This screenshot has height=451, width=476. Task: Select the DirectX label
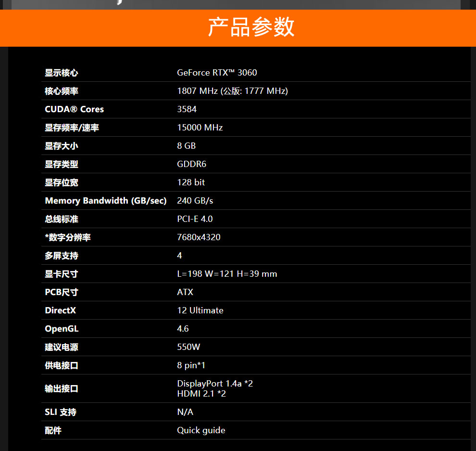[x=61, y=310]
